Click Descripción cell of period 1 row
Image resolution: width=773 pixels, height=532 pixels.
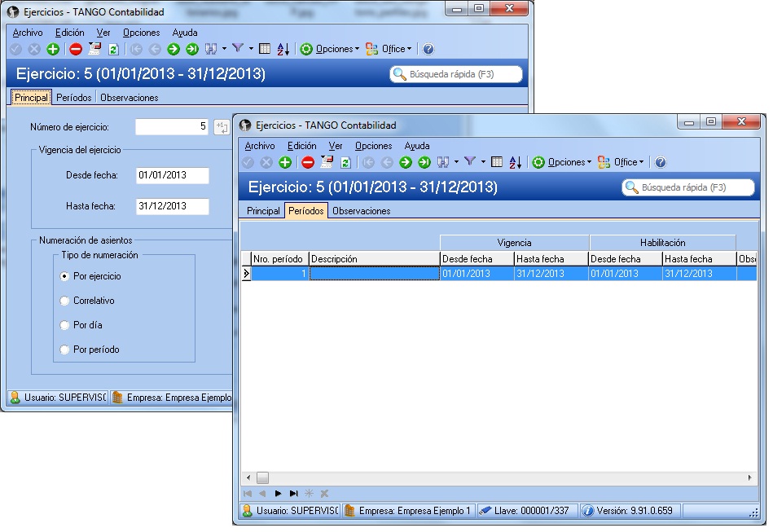(374, 274)
